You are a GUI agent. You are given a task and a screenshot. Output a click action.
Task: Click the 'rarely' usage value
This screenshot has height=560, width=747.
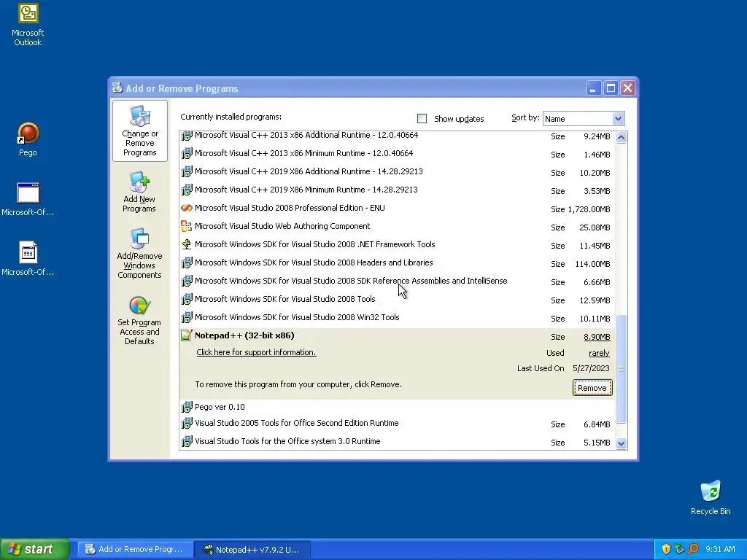point(599,353)
